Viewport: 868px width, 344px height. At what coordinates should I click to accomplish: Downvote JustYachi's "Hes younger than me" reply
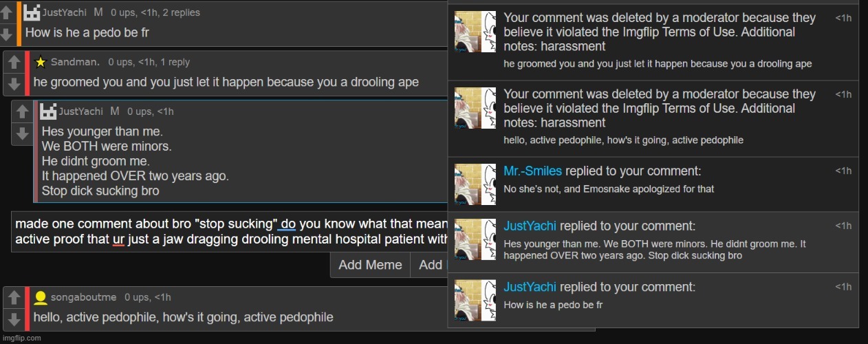click(22, 133)
